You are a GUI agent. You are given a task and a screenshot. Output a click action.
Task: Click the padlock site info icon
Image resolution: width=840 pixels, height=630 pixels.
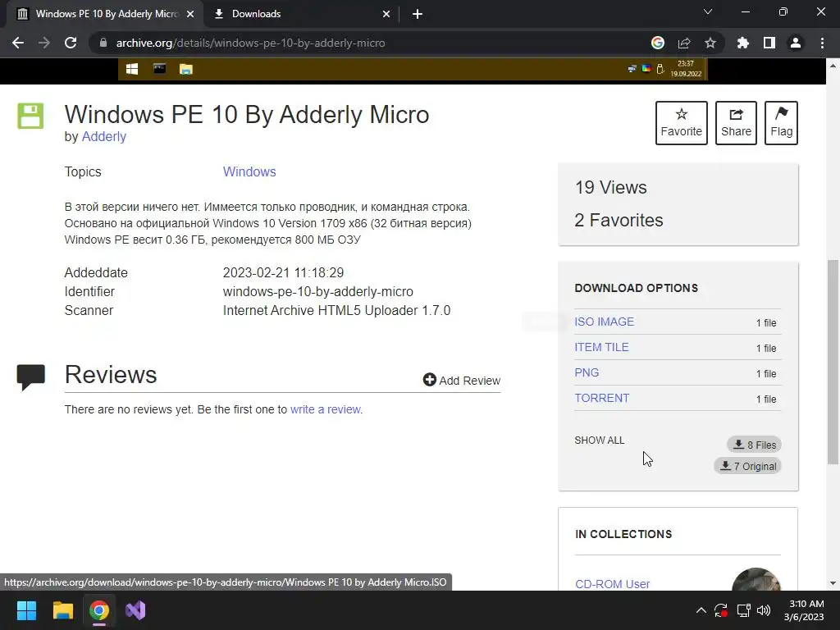pyautogui.click(x=103, y=43)
